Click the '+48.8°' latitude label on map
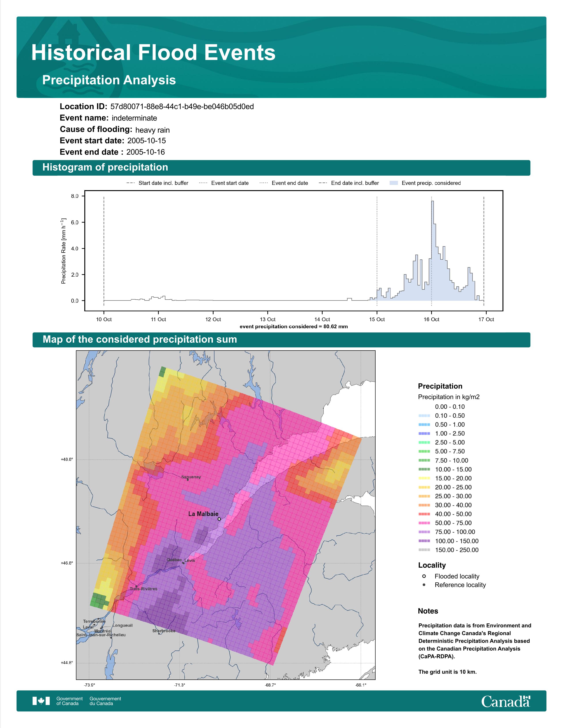 pos(67,459)
